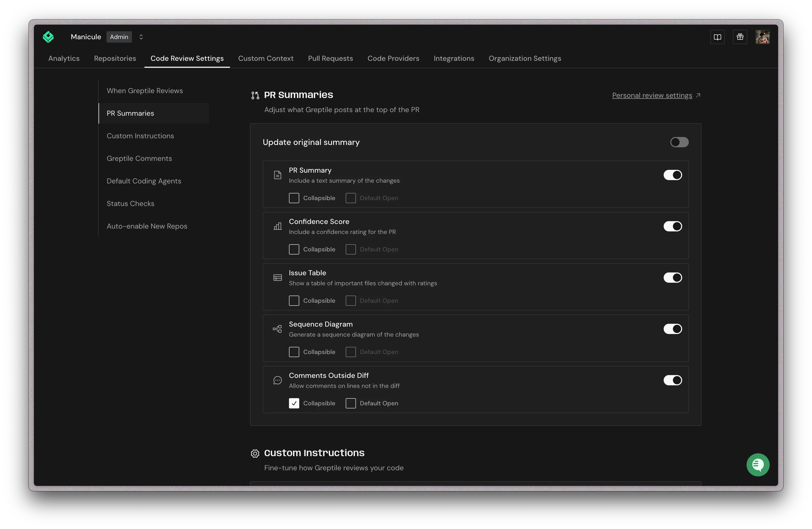The image size is (812, 529).
Task: Open Auto-enable New Repos sidebar item
Action: pos(147,226)
